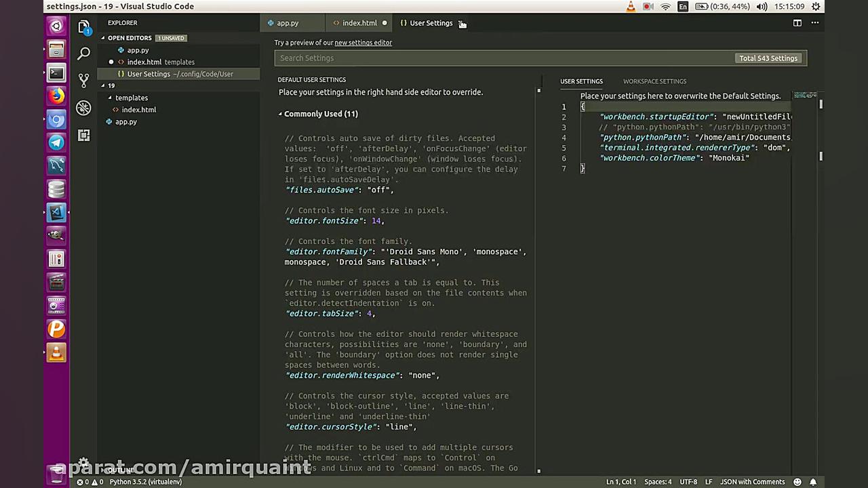Open the Extensions view icon

[x=83, y=136]
